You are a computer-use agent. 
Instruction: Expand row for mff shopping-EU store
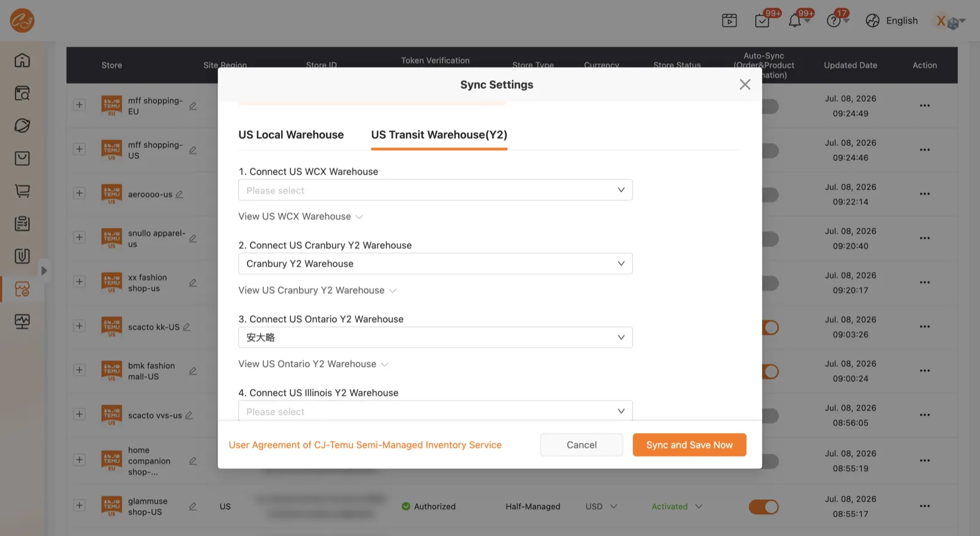coord(79,105)
